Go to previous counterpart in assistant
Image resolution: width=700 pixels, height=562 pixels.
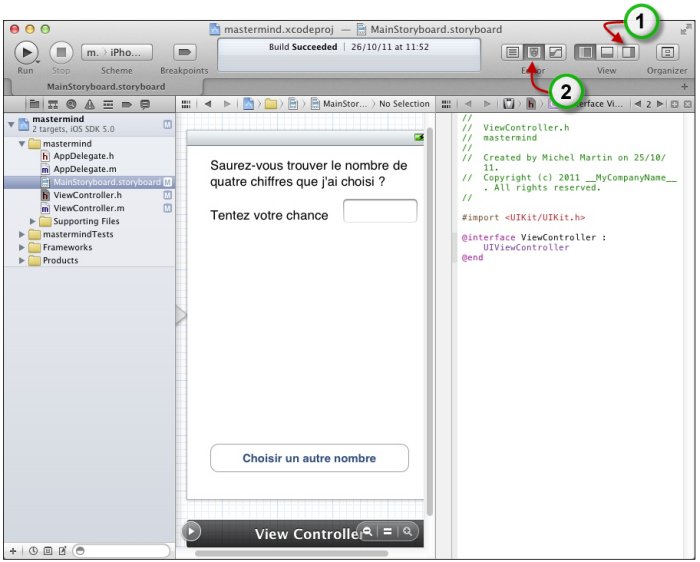[x=638, y=104]
